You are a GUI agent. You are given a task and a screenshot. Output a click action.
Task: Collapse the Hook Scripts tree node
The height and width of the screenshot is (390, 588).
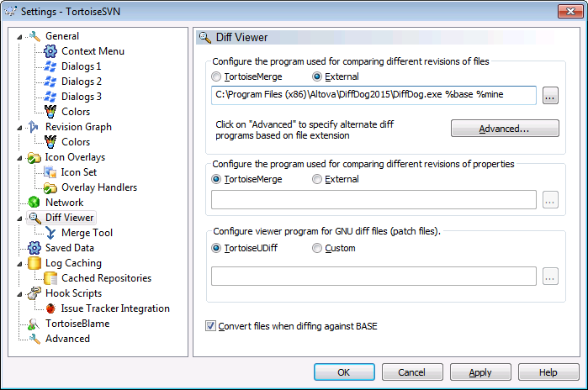(x=20, y=293)
